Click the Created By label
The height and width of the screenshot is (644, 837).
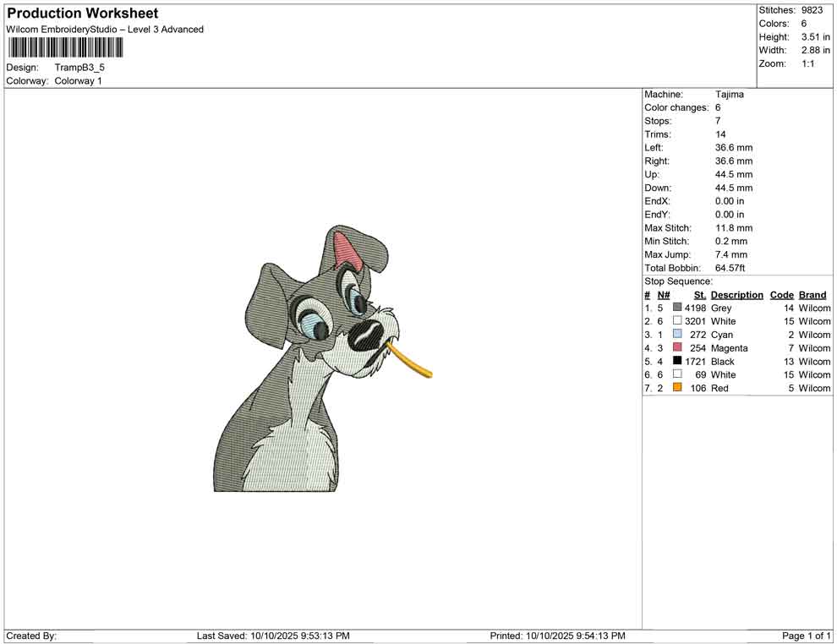tap(31, 636)
